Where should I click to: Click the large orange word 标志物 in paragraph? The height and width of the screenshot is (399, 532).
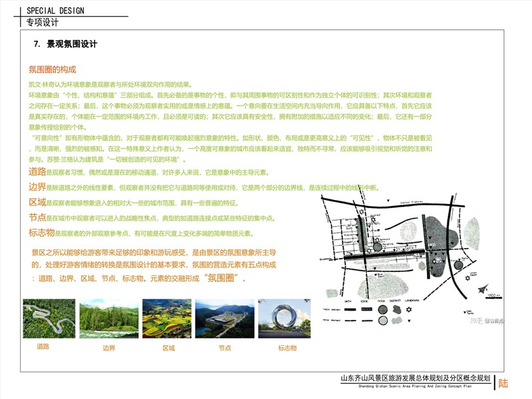41,232
